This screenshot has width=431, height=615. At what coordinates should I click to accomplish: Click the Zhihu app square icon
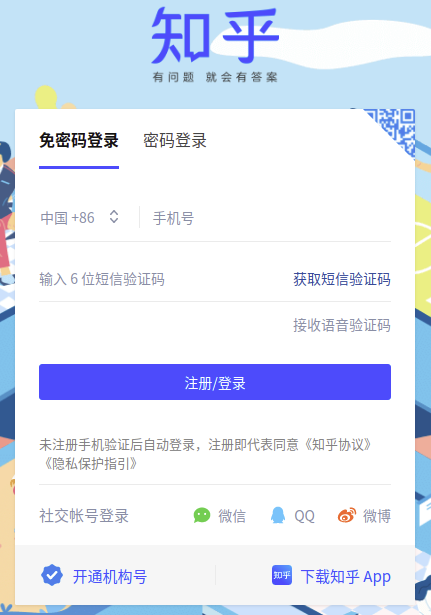pos(282,575)
